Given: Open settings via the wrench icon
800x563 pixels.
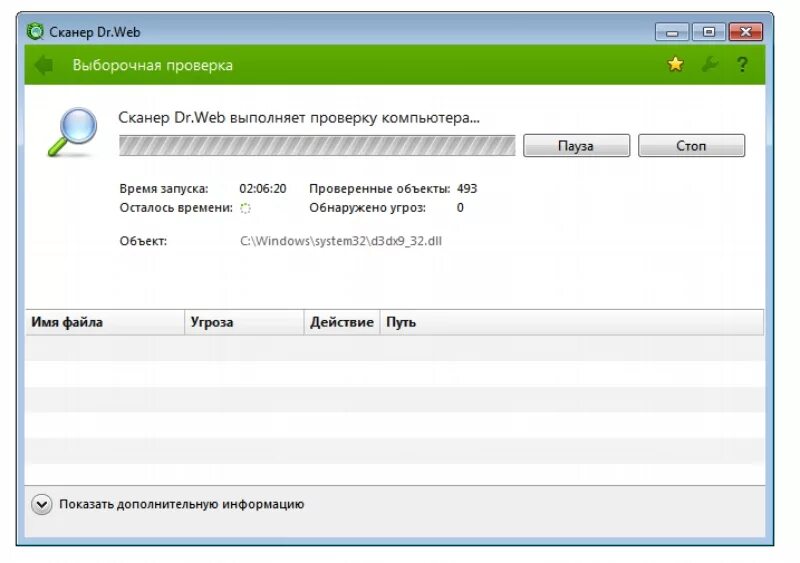Looking at the screenshot, I should coord(709,64).
